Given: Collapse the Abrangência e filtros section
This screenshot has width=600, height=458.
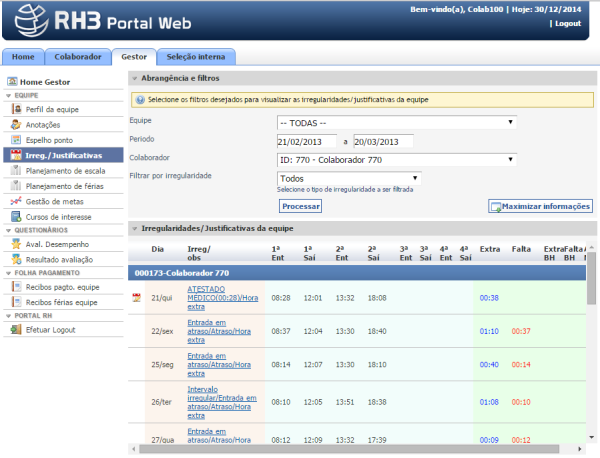Looking at the screenshot, I should [135, 78].
